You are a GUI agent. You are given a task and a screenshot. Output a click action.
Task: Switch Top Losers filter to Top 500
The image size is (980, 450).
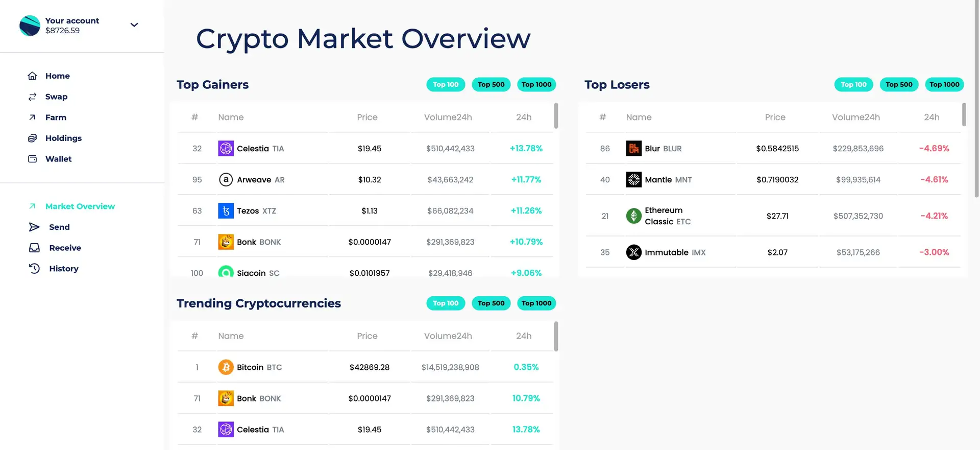899,85
